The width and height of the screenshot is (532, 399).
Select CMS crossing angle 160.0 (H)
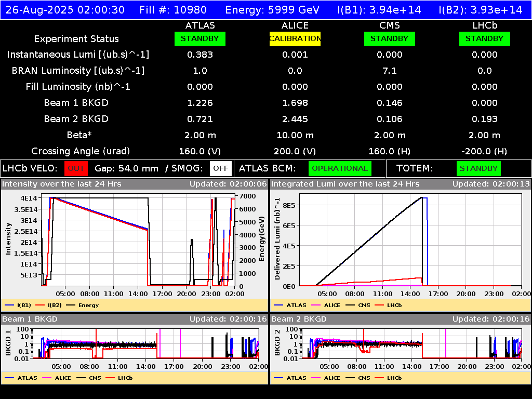[x=390, y=151]
